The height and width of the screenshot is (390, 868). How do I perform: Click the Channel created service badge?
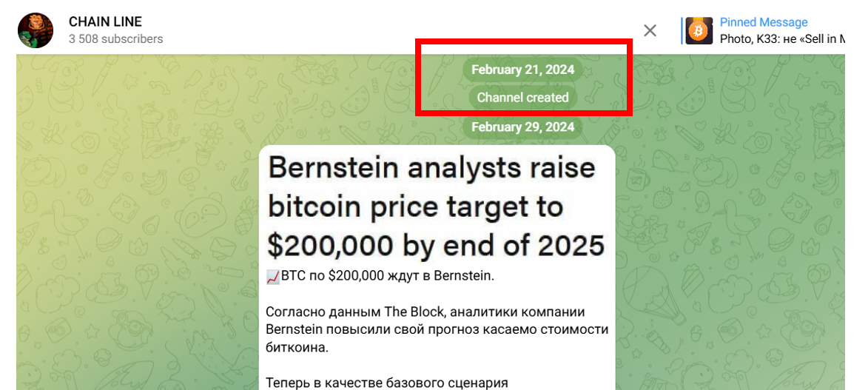[522, 98]
